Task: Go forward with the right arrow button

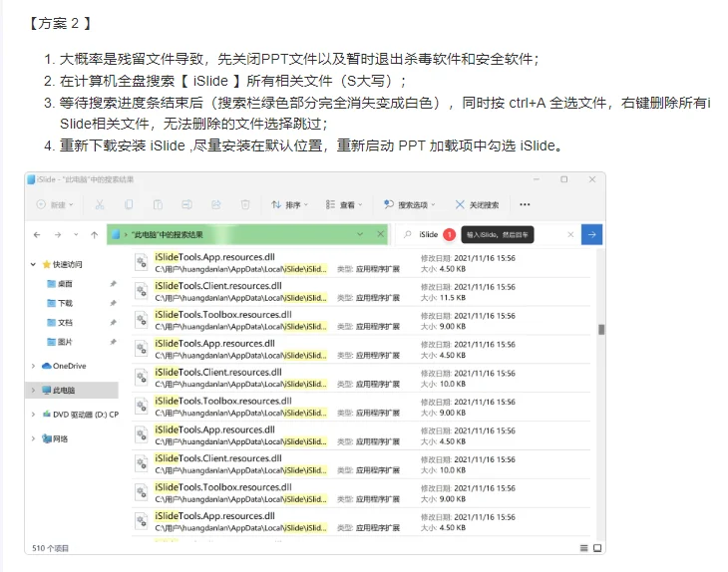Action: pos(58,235)
